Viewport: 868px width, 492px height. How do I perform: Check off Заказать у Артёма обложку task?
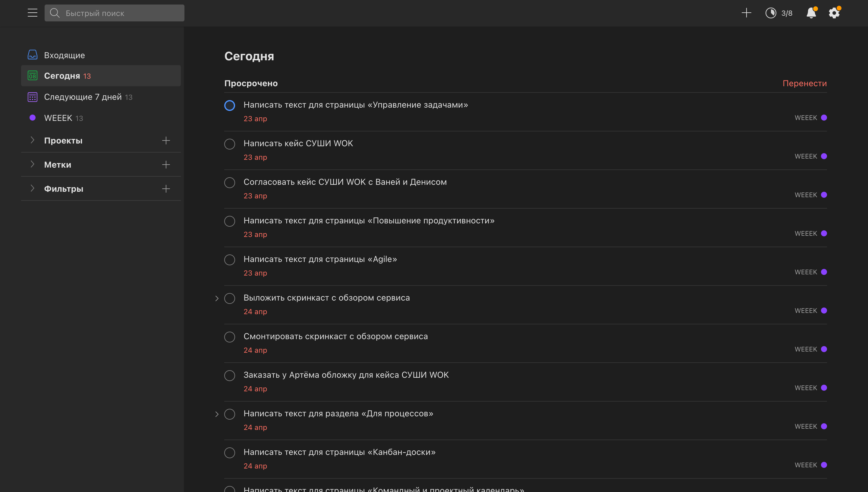coord(230,375)
